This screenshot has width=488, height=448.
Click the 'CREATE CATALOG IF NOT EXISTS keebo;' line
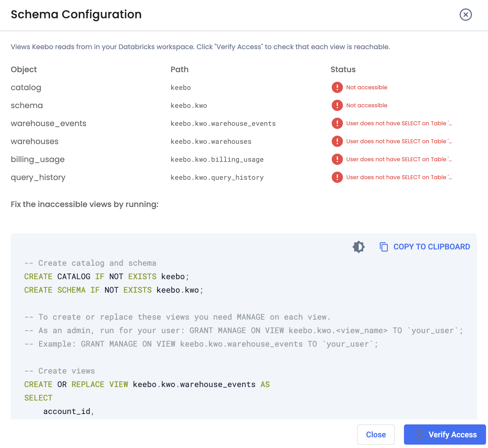[107, 277]
